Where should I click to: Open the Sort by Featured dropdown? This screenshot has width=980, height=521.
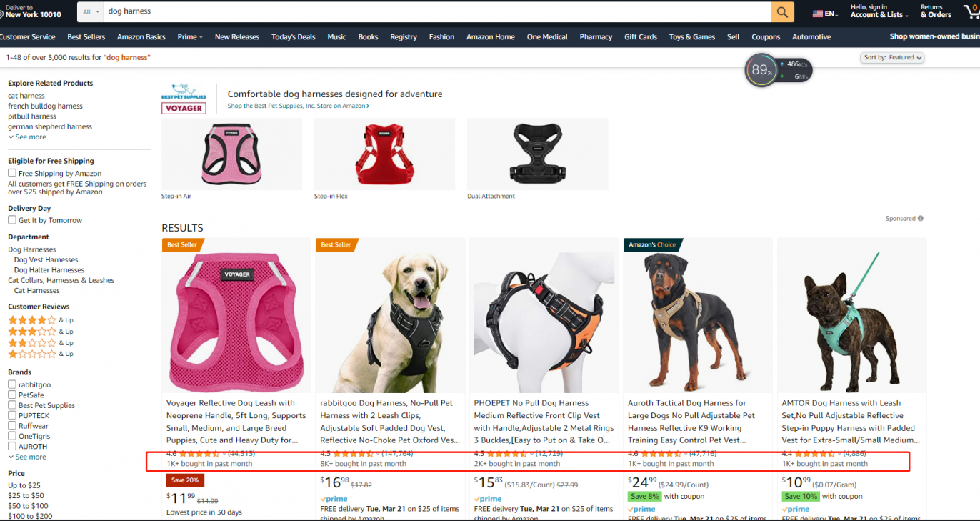893,57
